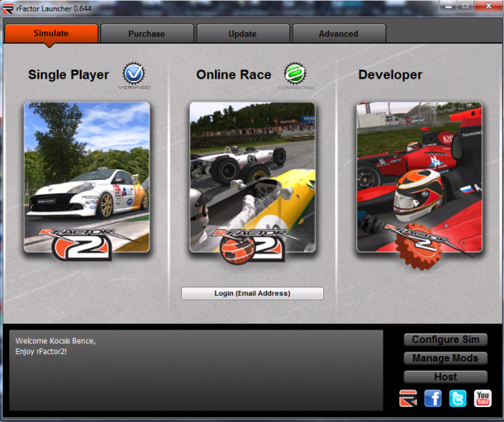Viewport: 504px width, 422px height.
Task: Go to the Advanced tab
Action: point(339,33)
